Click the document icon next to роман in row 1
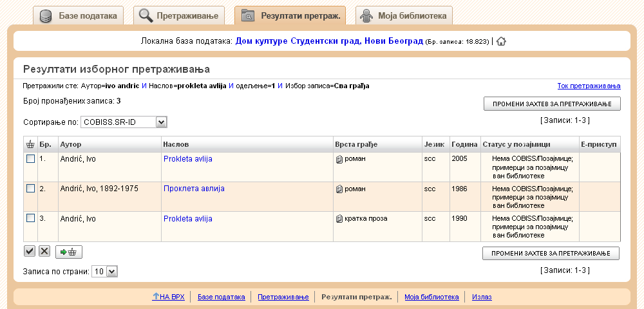Viewport: 644px width, 309px height. pos(339,159)
